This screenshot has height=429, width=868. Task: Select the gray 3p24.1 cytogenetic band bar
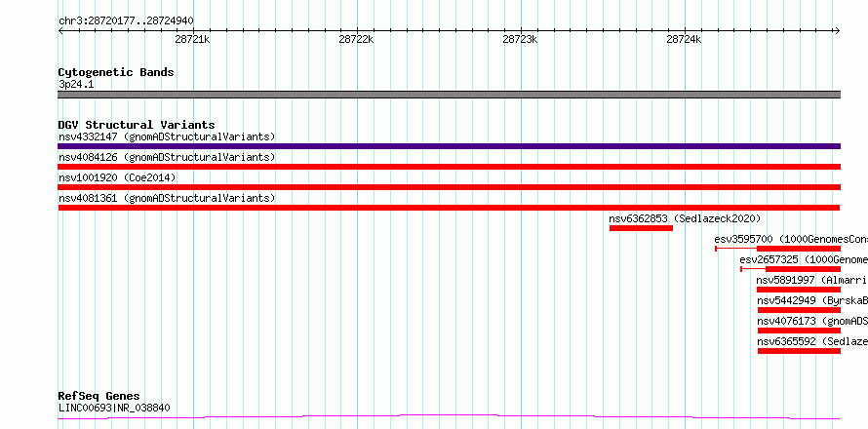tap(449, 95)
